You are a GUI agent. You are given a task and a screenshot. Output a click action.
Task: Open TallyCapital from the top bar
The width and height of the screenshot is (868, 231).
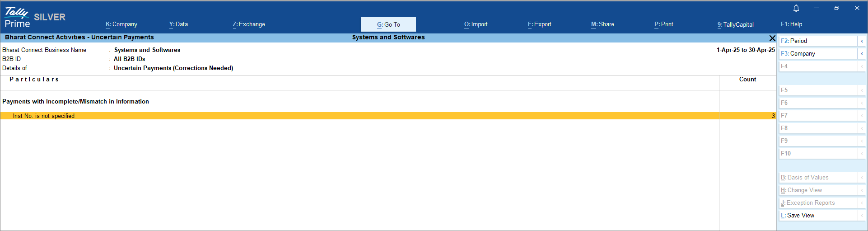(x=735, y=24)
